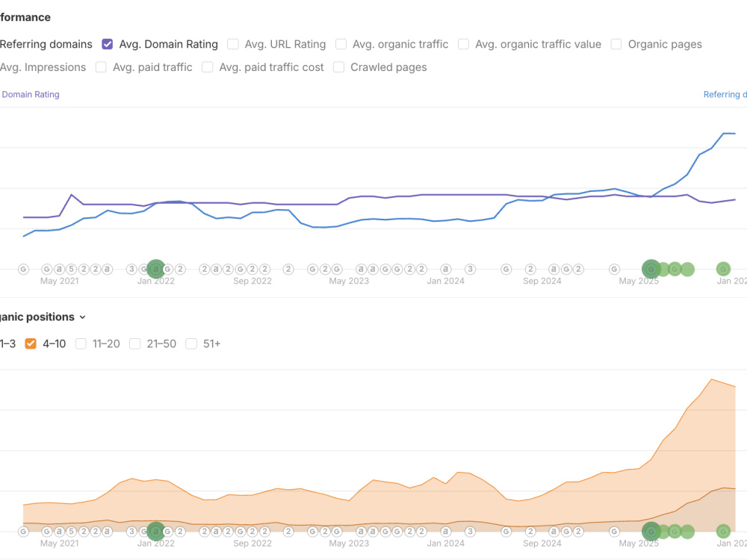
Task: Enable Avg. paid traffic cost checkbox
Action: 207,67
